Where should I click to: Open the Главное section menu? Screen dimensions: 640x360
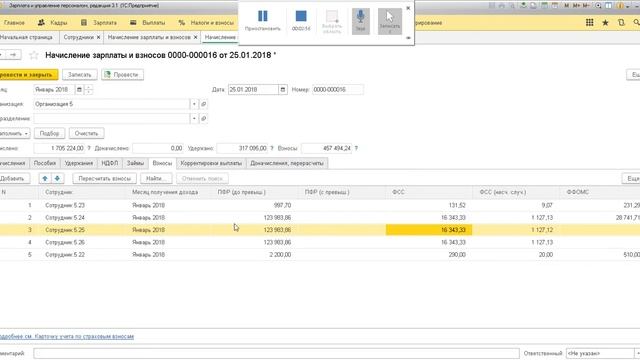(x=14, y=23)
